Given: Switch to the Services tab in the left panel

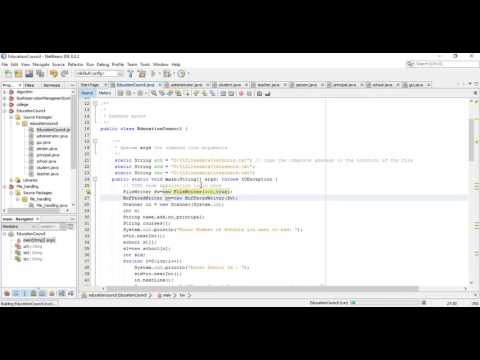Looking at the screenshot, I should point(52,85).
